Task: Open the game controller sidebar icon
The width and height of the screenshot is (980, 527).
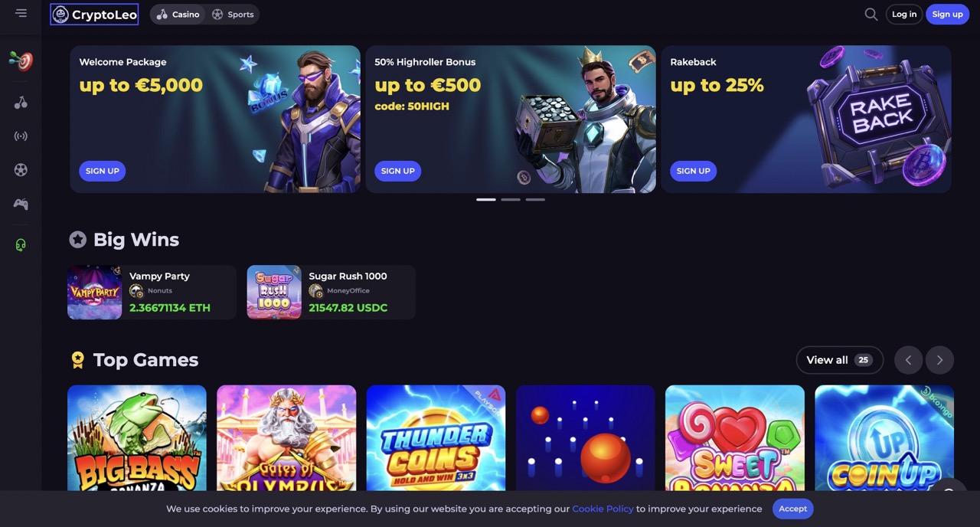Action: (x=21, y=204)
